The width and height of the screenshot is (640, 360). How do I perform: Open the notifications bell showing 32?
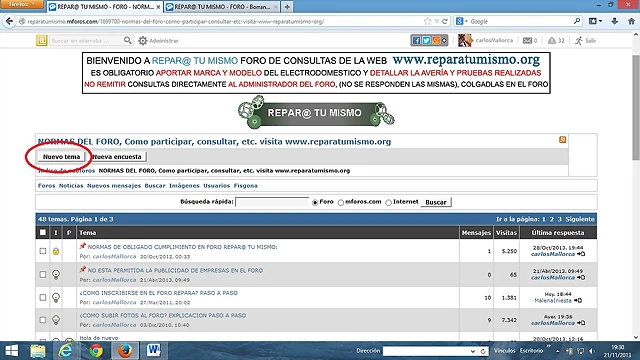[x=552, y=40]
